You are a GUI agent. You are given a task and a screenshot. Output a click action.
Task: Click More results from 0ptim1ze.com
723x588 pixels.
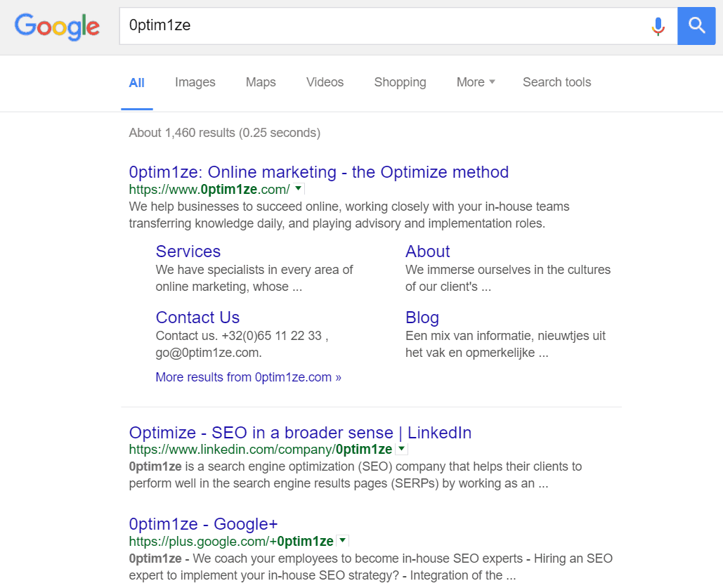(248, 377)
